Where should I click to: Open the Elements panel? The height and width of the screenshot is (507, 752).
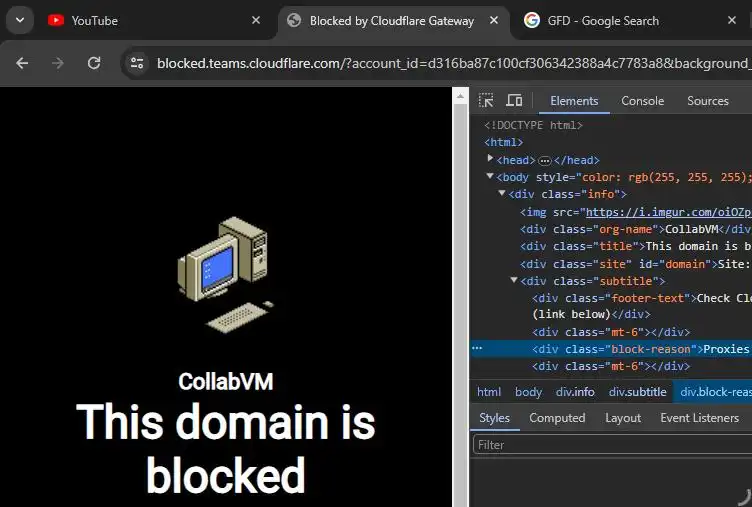tap(574, 101)
